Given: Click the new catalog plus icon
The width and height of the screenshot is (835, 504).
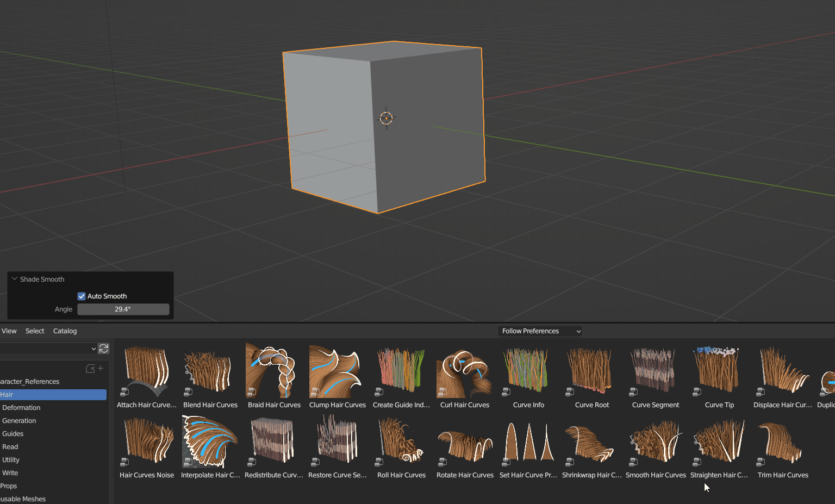Looking at the screenshot, I should tap(101, 368).
